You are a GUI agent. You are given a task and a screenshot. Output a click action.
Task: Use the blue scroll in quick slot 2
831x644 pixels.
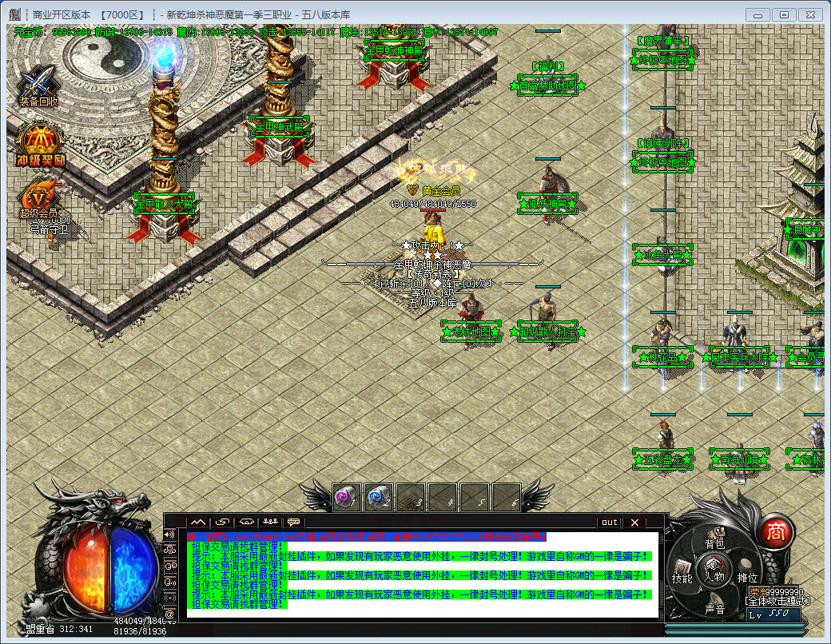tap(379, 499)
